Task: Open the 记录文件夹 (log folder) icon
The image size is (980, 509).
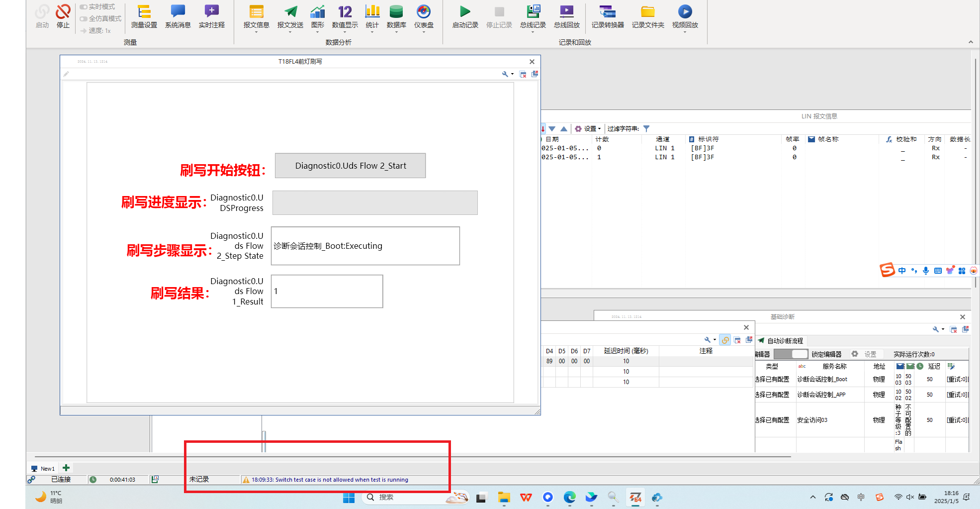Action: [648, 11]
